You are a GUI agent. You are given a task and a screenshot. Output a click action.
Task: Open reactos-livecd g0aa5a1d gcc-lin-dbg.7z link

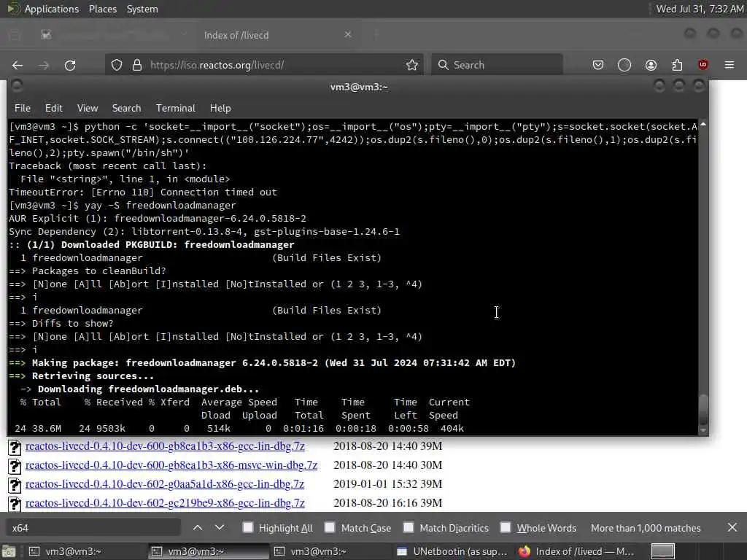pyautogui.click(x=164, y=484)
